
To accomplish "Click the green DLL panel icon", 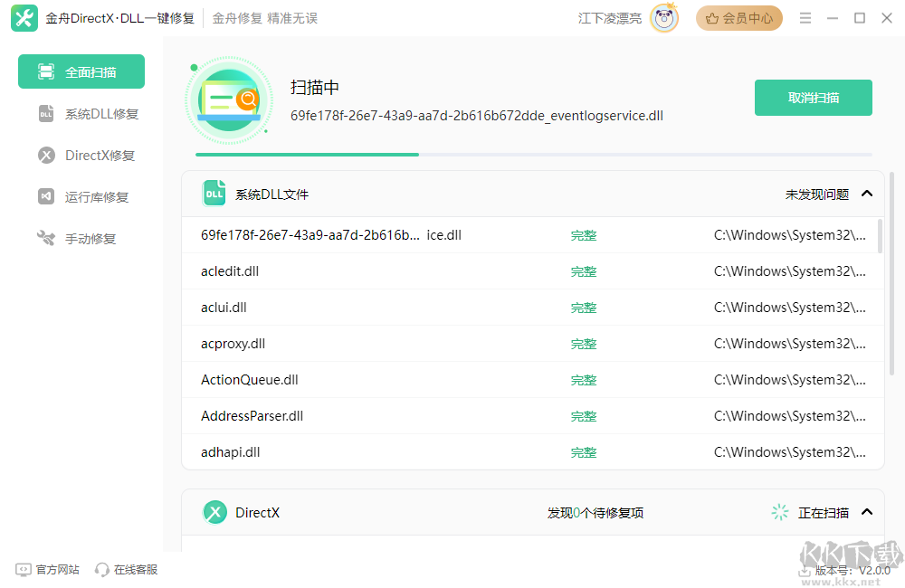I will pos(214,193).
